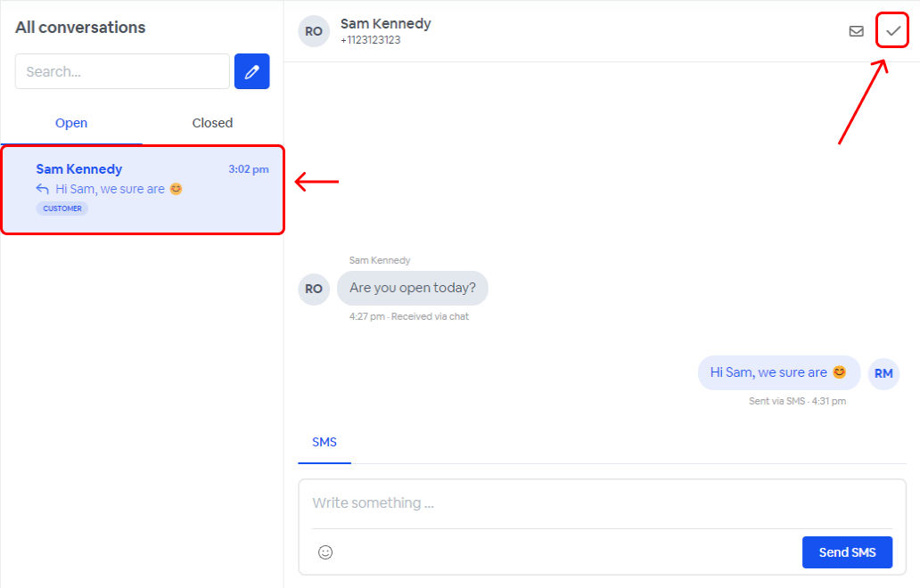
Task: Select the SMS channel tab
Action: [324, 442]
